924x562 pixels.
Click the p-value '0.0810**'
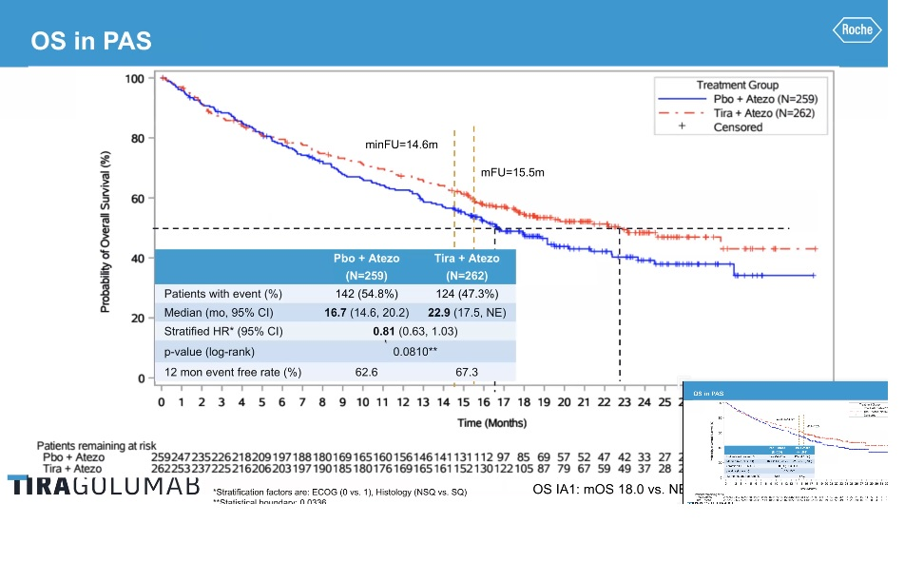point(414,352)
